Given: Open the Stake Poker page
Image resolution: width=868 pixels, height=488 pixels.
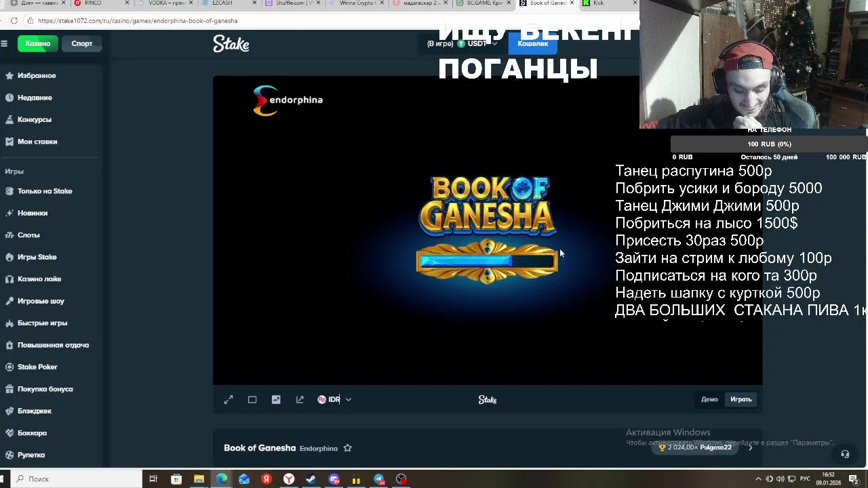Looking at the screenshot, I should [x=37, y=367].
